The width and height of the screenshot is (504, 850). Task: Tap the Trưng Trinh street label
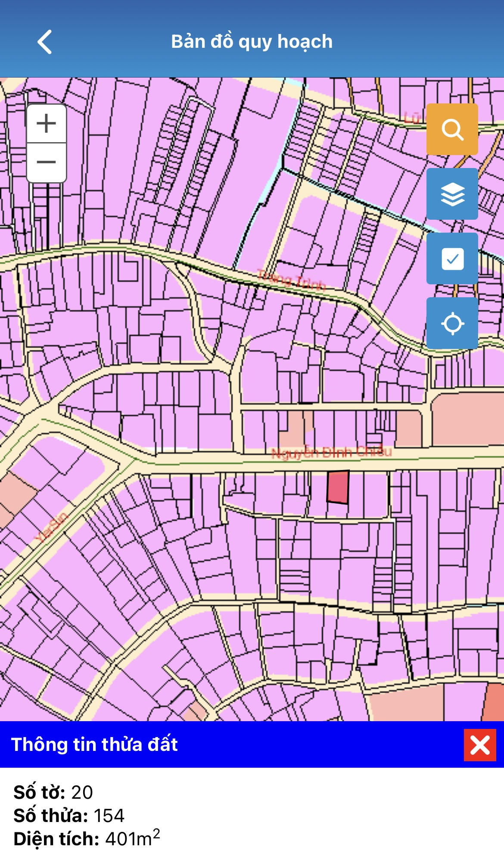pos(291,280)
